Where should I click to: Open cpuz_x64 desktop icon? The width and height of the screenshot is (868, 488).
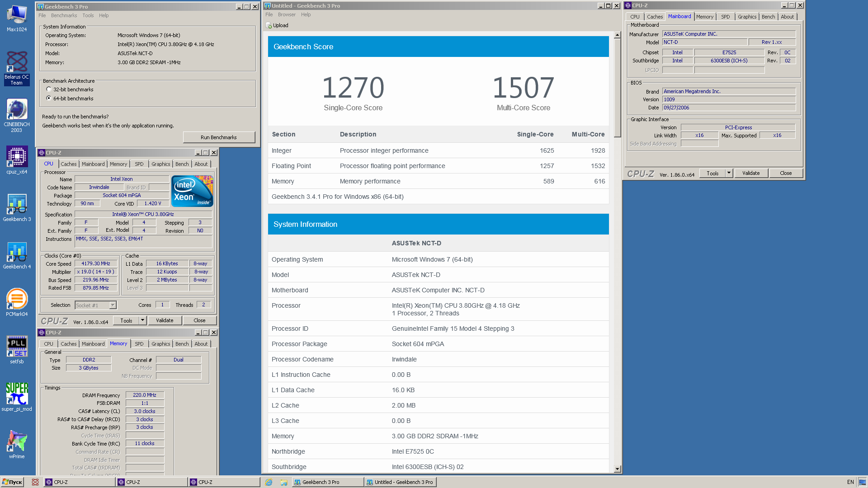tap(17, 160)
